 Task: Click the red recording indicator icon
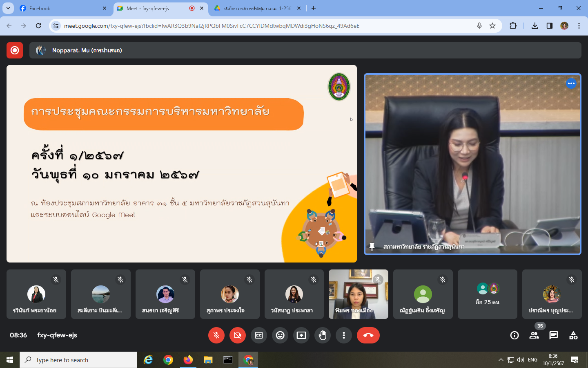pyautogui.click(x=15, y=50)
